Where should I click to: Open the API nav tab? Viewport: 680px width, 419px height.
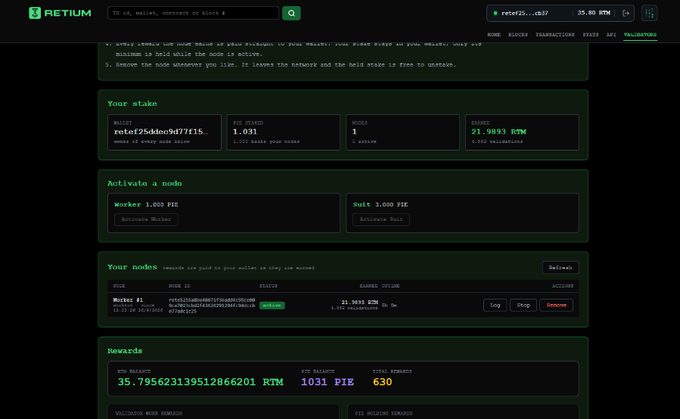(x=611, y=35)
